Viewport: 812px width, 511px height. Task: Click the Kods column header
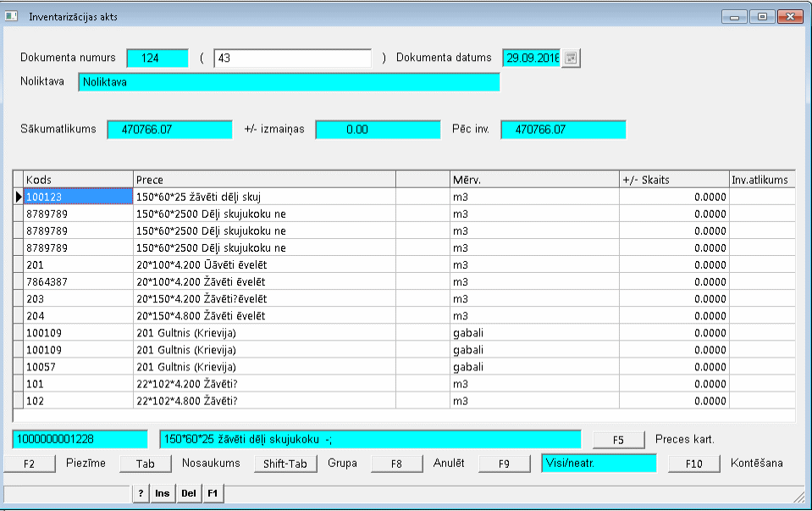pyautogui.click(x=78, y=180)
